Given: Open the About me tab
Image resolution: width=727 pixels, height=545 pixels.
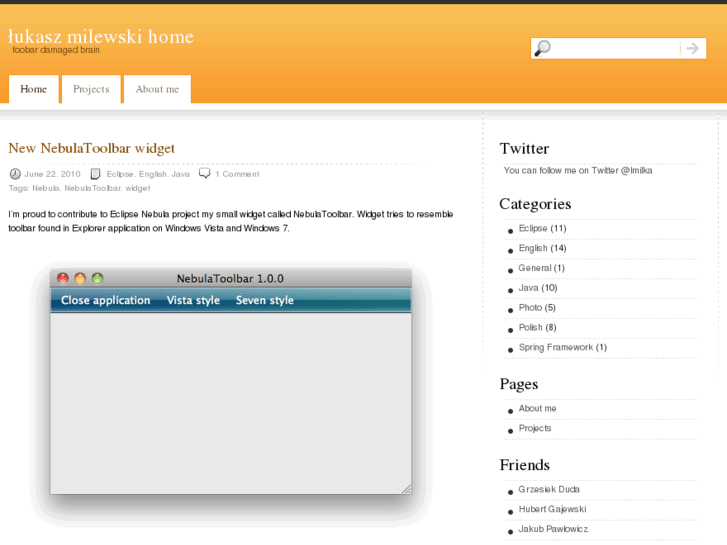Looking at the screenshot, I should coord(157,89).
